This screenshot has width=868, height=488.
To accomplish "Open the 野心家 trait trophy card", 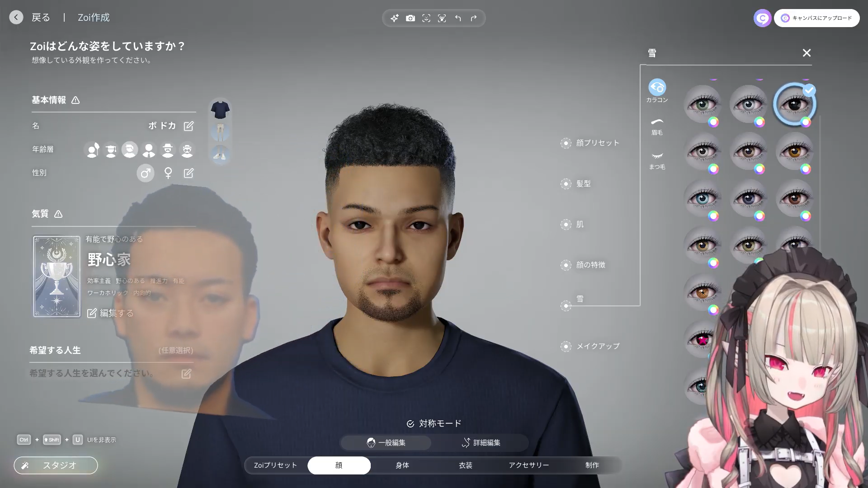I will click(x=57, y=277).
